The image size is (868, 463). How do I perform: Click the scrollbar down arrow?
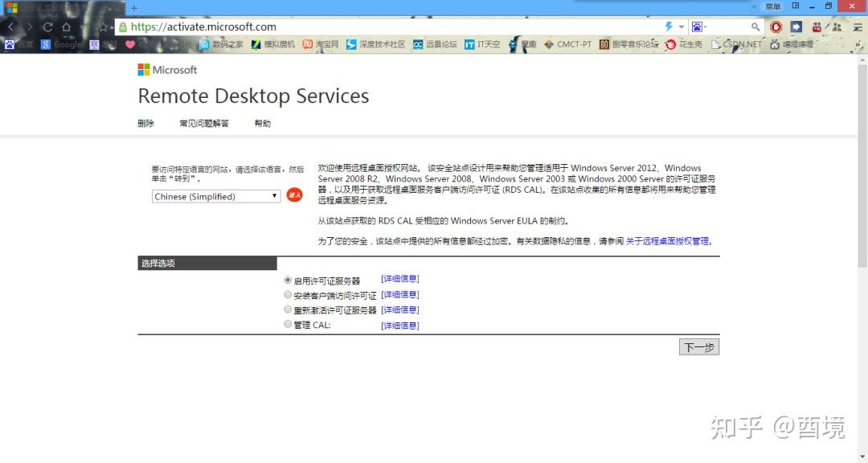(x=862, y=457)
